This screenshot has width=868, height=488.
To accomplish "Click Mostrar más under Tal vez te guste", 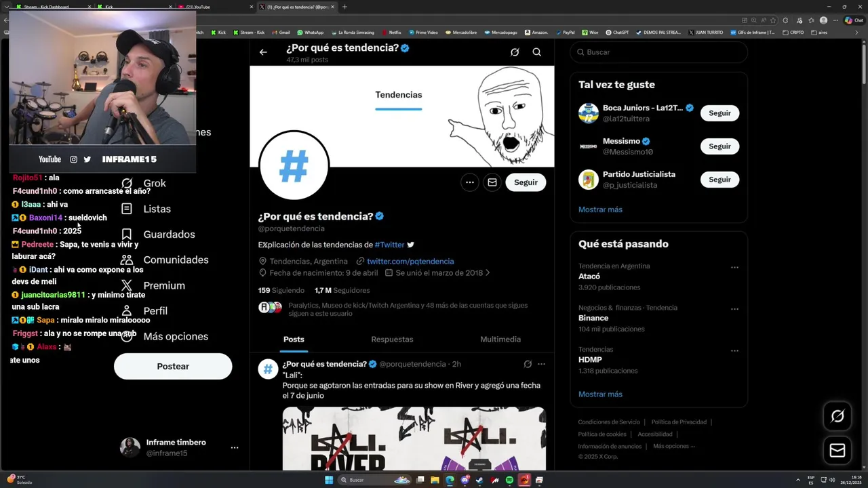I will [600, 209].
